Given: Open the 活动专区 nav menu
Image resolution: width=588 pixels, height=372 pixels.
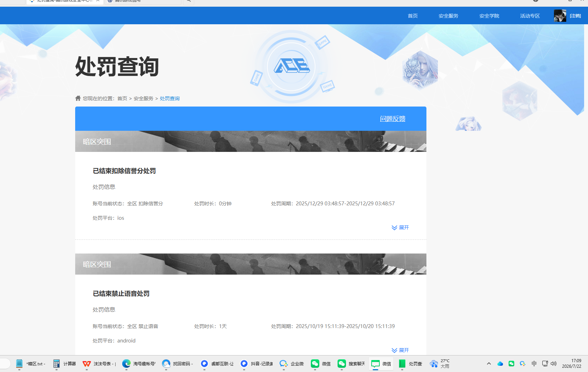Looking at the screenshot, I should [x=530, y=16].
